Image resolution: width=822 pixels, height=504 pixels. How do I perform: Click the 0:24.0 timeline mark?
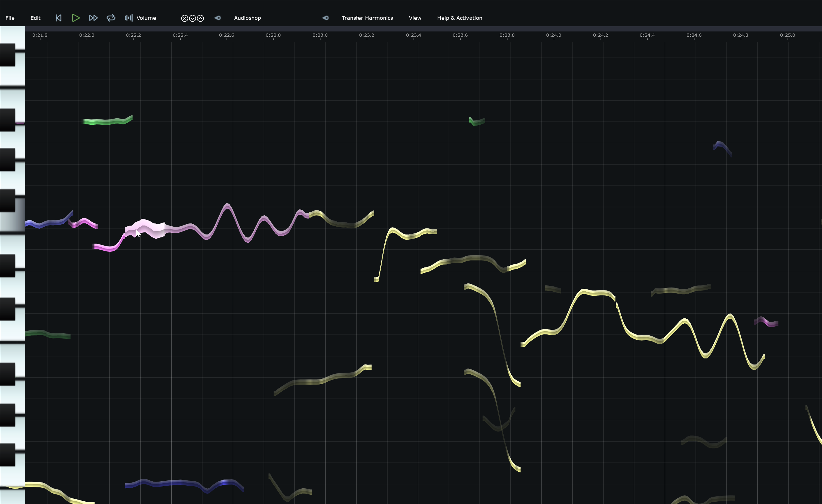(553, 35)
